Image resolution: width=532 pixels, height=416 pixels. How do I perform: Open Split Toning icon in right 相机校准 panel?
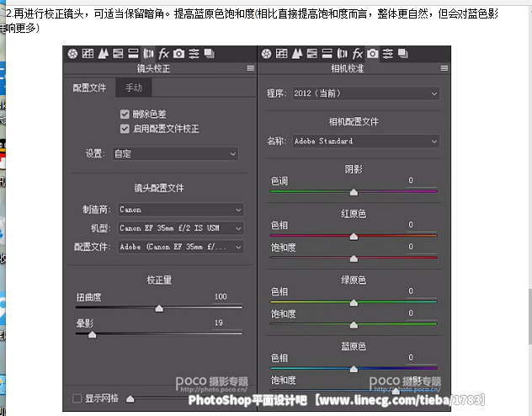click(x=327, y=54)
